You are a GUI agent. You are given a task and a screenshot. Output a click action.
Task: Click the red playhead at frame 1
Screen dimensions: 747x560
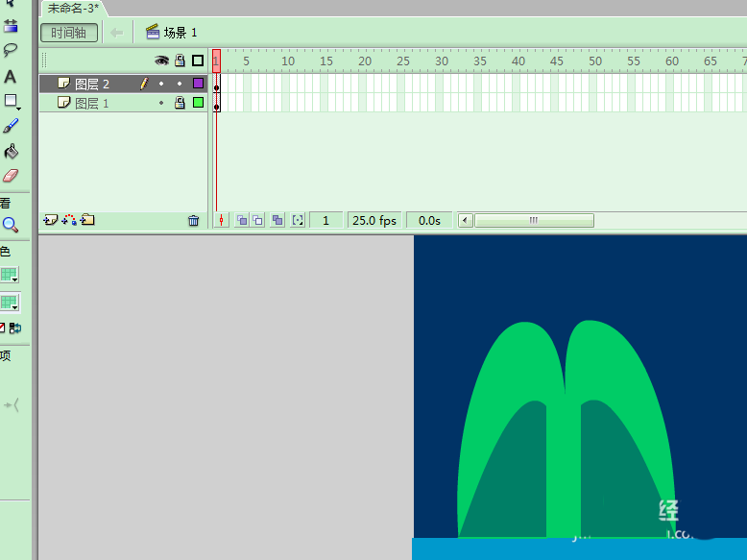tap(216, 61)
